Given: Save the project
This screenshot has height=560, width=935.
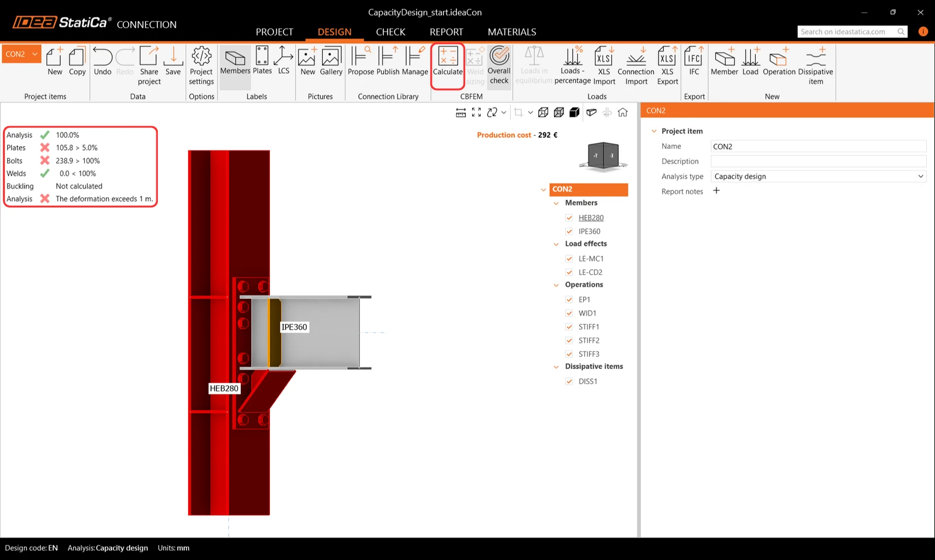Looking at the screenshot, I should [x=173, y=61].
